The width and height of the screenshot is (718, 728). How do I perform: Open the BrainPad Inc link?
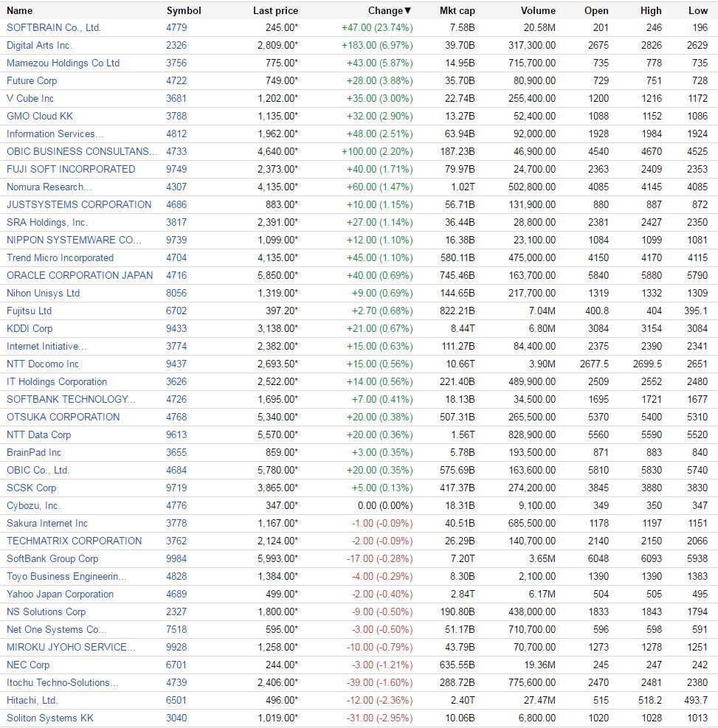pyautogui.click(x=34, y=452)
